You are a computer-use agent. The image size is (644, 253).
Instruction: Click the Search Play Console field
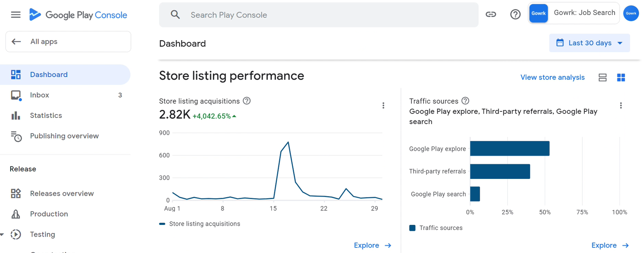319,15
